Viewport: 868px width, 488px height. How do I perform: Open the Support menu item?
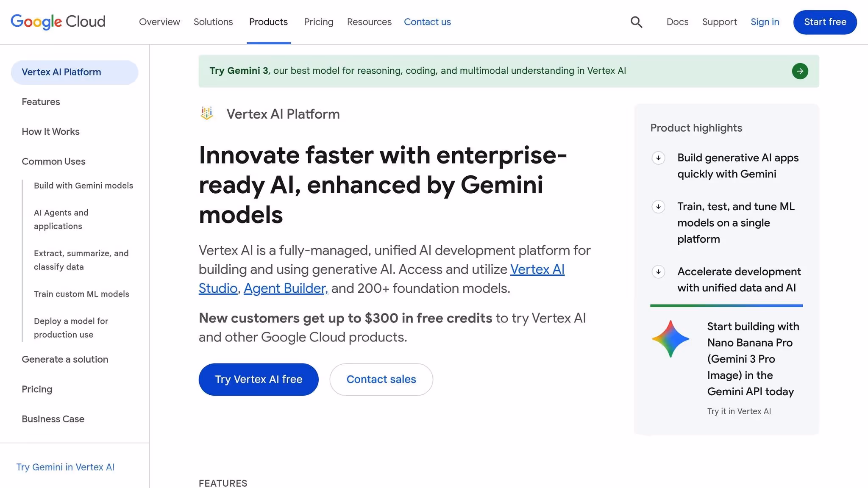point(719,22)
